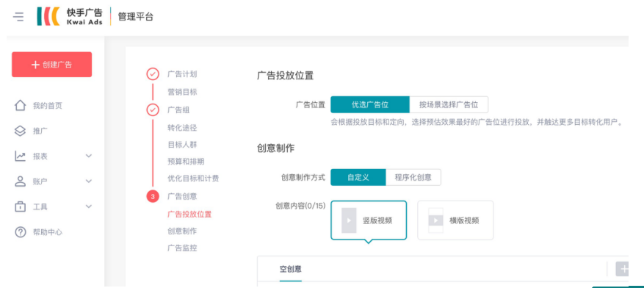Open 工具 in the sidebar
The image size is (644, 288).
(x=40, y=206)
